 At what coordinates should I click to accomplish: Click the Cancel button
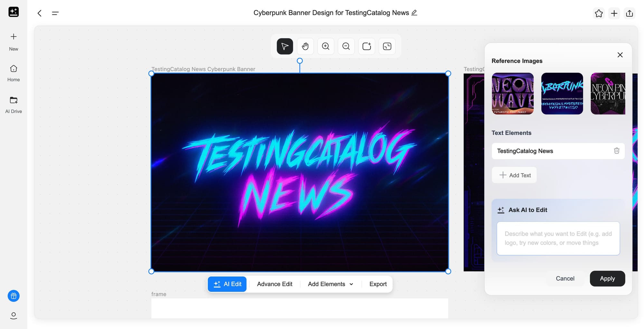pyautogui.click(x=565, y=278)
